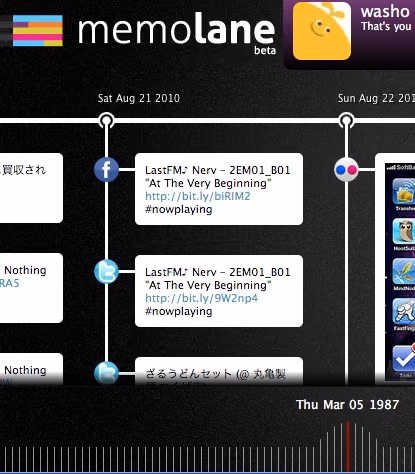
Task: Open the Flickr iPhone screenshot thumbnail
Action: point(400,272)
